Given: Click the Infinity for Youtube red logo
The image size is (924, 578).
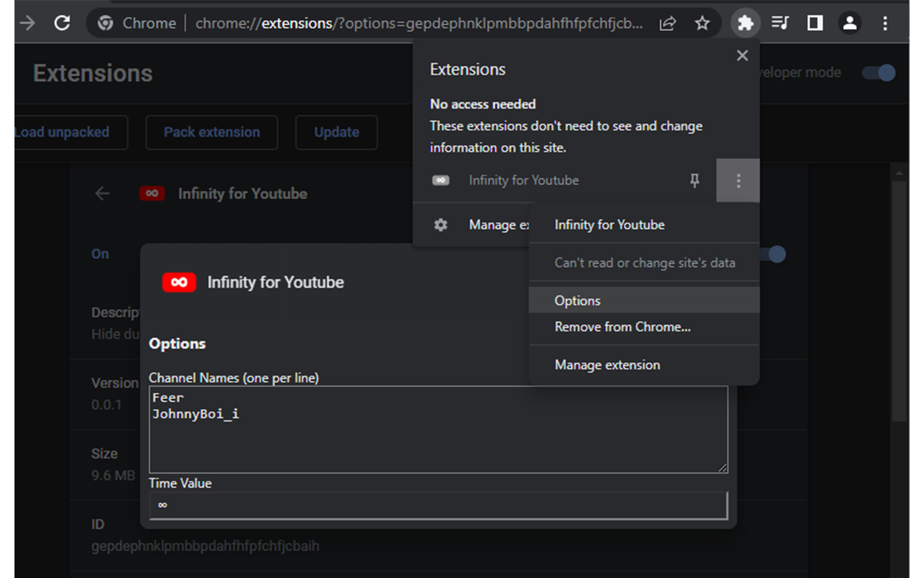Looking at the screenshot, I should [x=178, y=282].
